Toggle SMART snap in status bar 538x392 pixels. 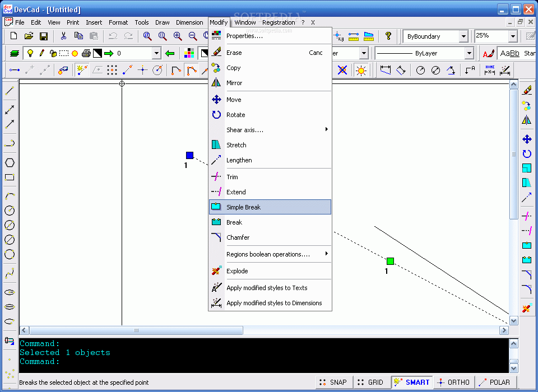point(411,382)
